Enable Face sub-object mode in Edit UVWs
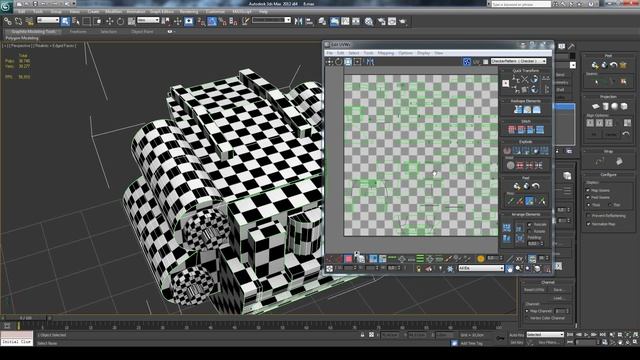Screen dimensions: 640x360 (x=348, y=259)
